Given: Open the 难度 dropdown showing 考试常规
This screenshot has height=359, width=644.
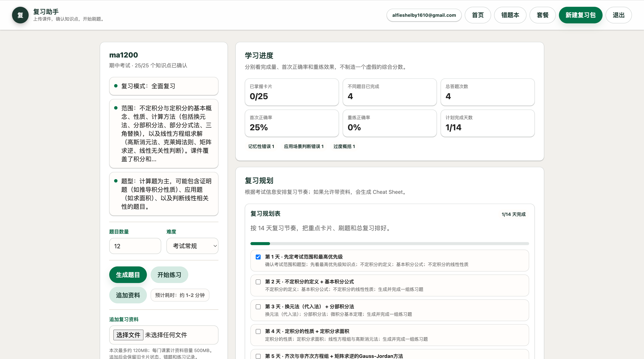Looking at the screenshot, I should tap(192, 246).
